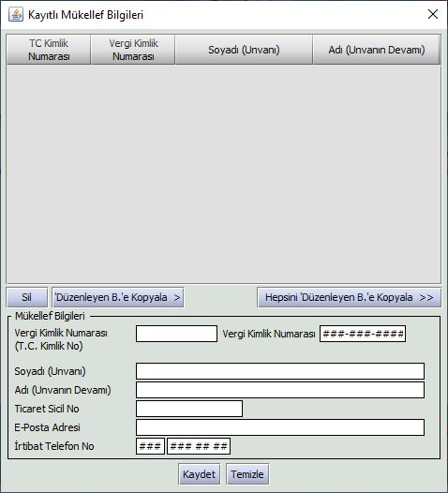The height and width of the screenshot is (493, 448).
Task: Sort by TC Kimlik Numarası column header
Action: tap(49, 50)
